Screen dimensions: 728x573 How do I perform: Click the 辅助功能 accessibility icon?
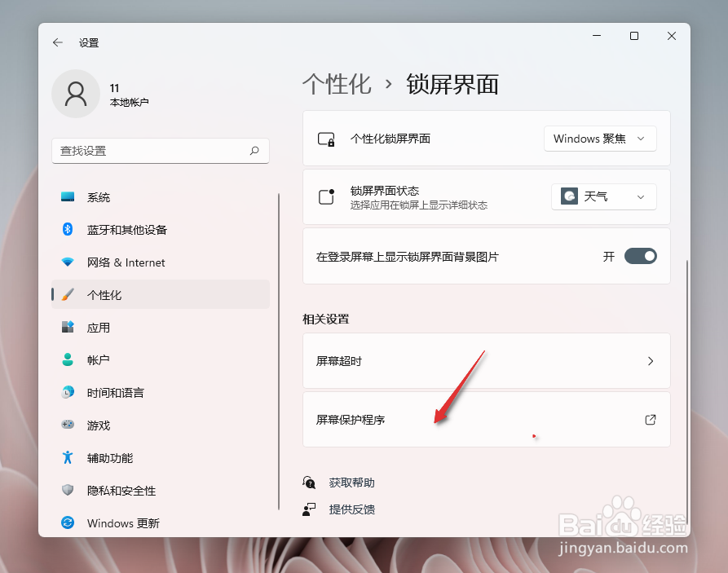coord(68,457)
